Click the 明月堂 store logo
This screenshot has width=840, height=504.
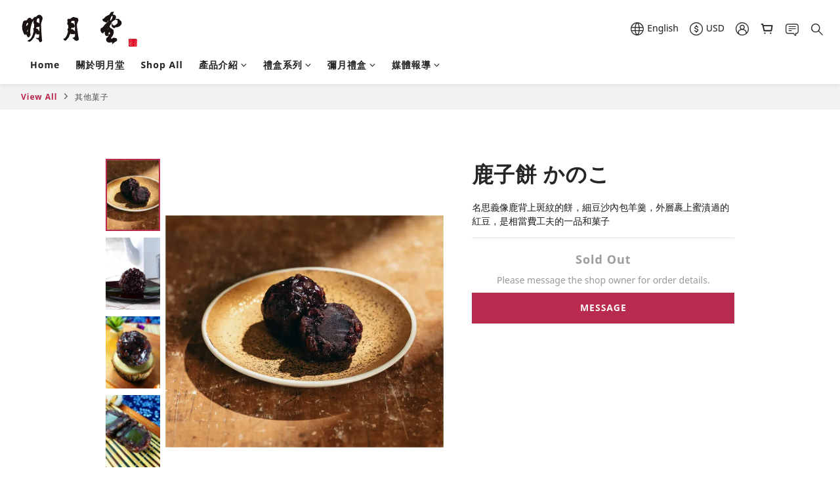pos(79,29)
